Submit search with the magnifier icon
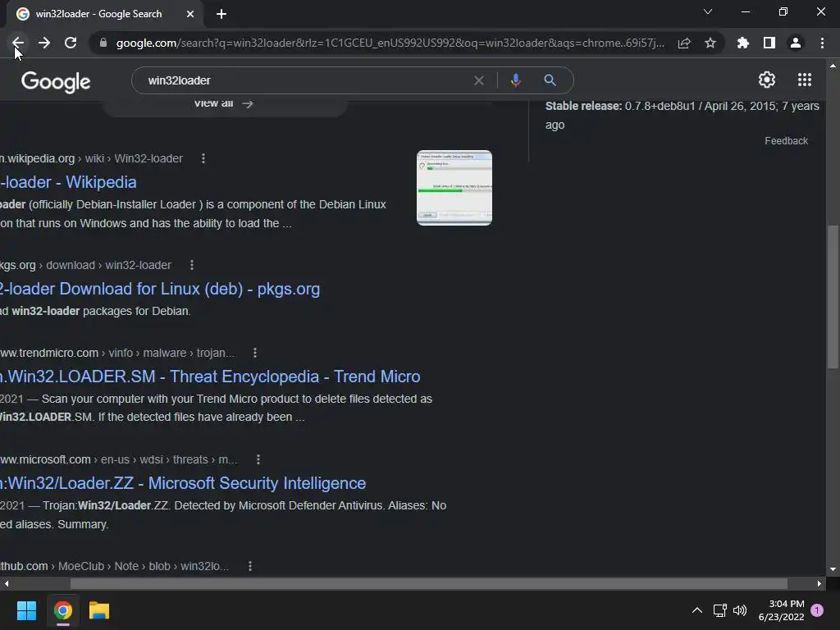Viewport: 840px width, 630px height. click(550, 80)
